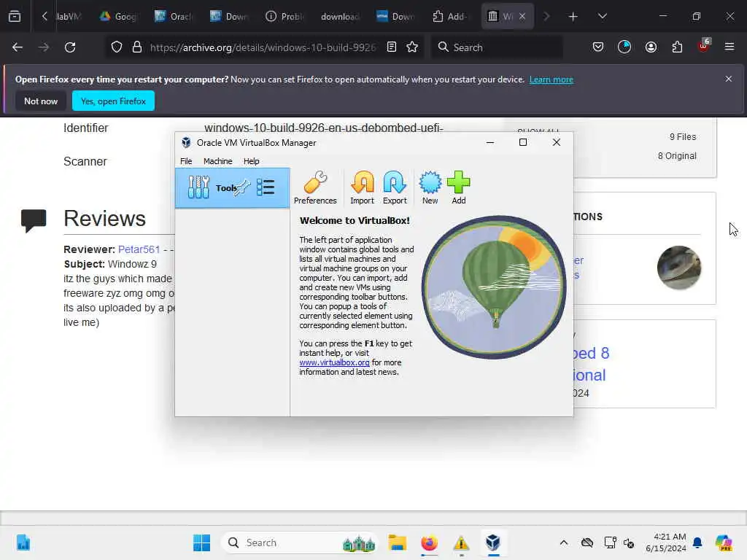The image size is (747, 560).
Task: Open Help menu in VirtualBox Manager
Action: [251, 161]
